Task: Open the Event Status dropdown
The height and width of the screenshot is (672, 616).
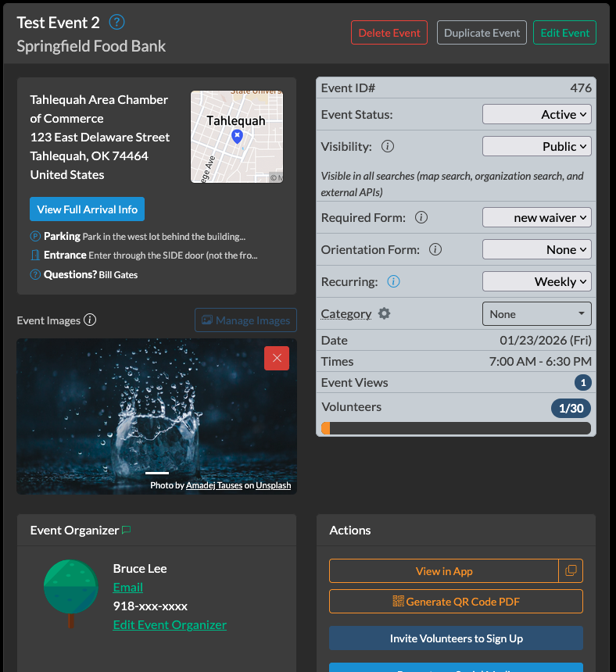Action: pyautogui.click(x=536, y=114)
